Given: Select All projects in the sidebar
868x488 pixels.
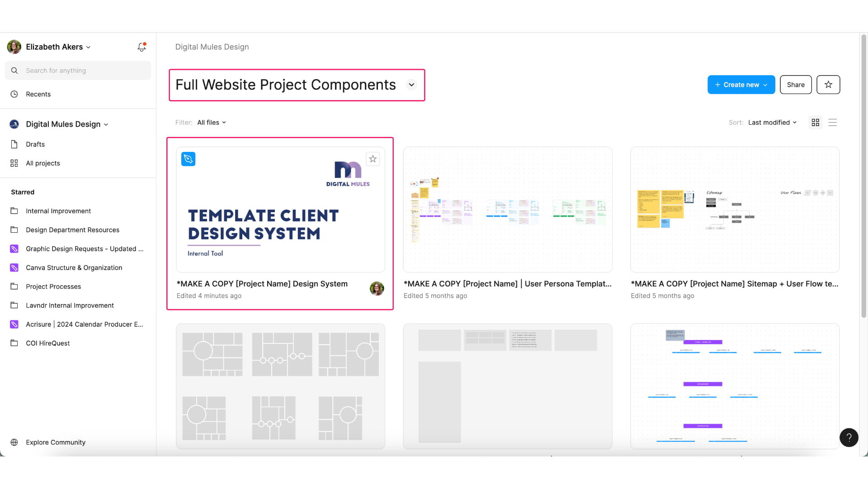Looking at the screenshot, I should (x=43, y=163).
